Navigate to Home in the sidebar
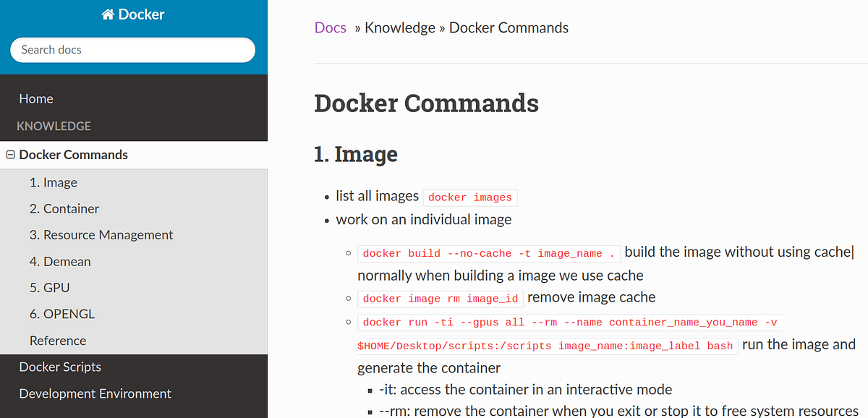Screen dimensions: 868x418 pos(36,98)
